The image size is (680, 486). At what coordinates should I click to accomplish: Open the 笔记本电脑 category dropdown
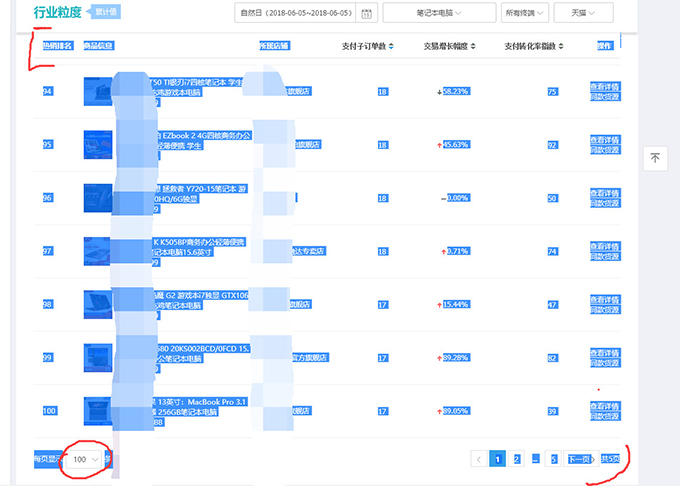point(439,13)
